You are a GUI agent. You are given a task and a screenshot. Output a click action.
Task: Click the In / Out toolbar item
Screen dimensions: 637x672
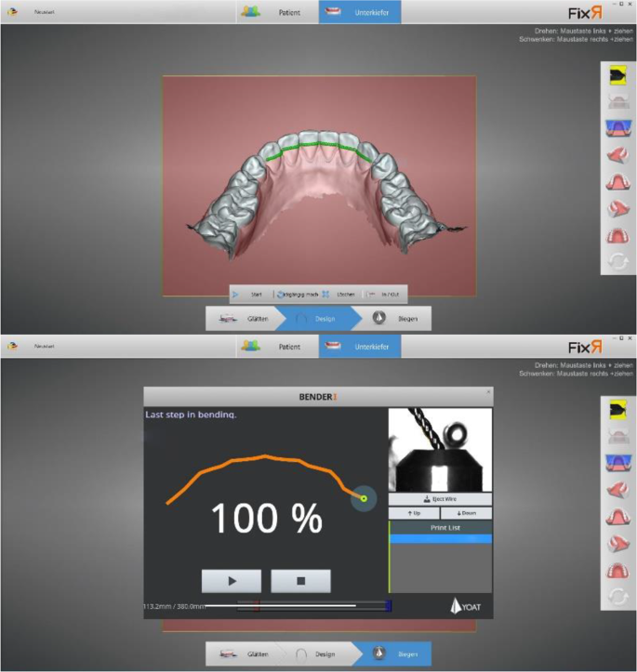385,295
